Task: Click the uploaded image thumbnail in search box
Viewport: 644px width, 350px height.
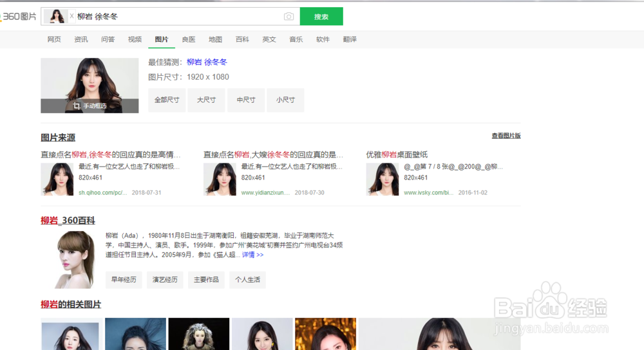Action: [x=56, y=17]
